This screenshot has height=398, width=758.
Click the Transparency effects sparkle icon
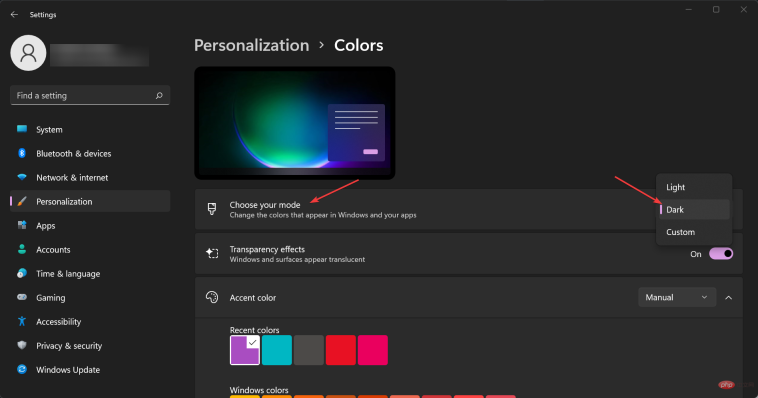212,253
